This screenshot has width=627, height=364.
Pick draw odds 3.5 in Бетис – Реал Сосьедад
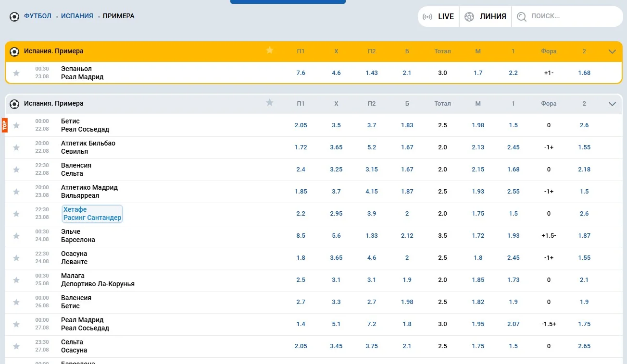(336, 125)
